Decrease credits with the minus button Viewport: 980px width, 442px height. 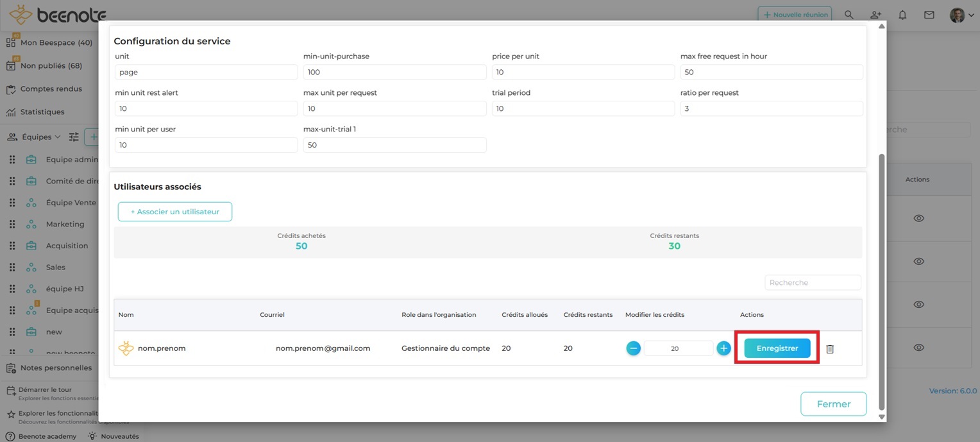633,348
